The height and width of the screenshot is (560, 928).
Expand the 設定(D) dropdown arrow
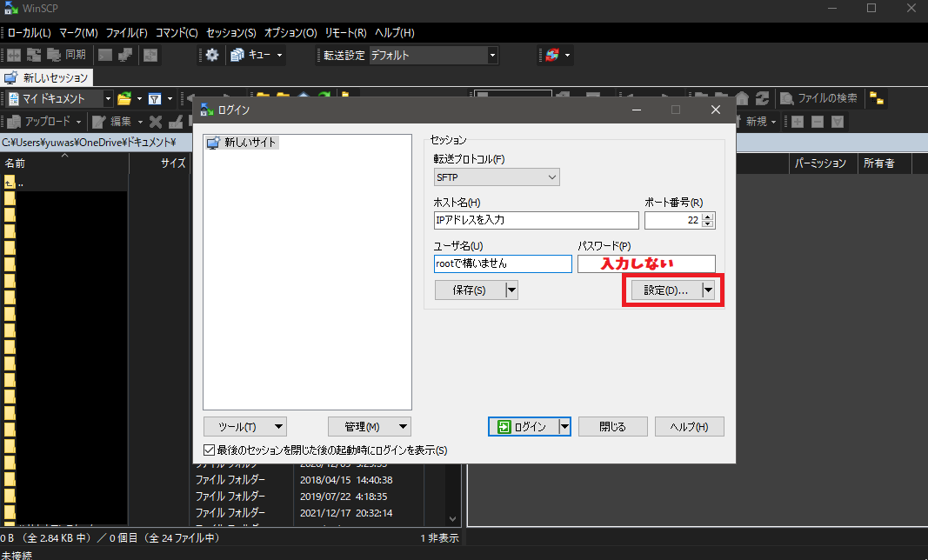709,290
